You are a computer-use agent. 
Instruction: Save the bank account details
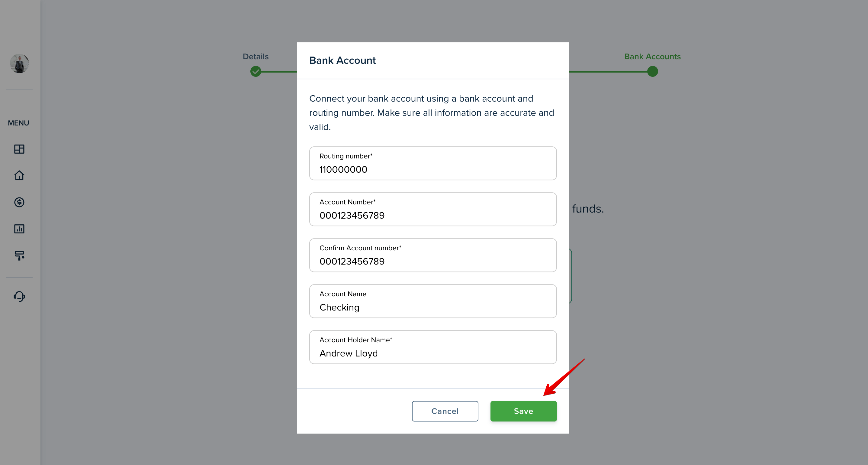click(523, 411)
